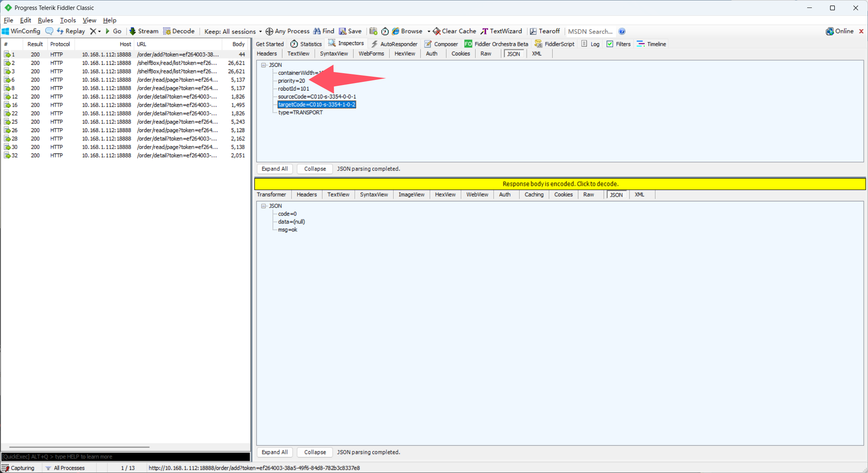This screenshot has height=473, width=868.
Task: Save the sessions using Save icon
Action: [350, 31]
